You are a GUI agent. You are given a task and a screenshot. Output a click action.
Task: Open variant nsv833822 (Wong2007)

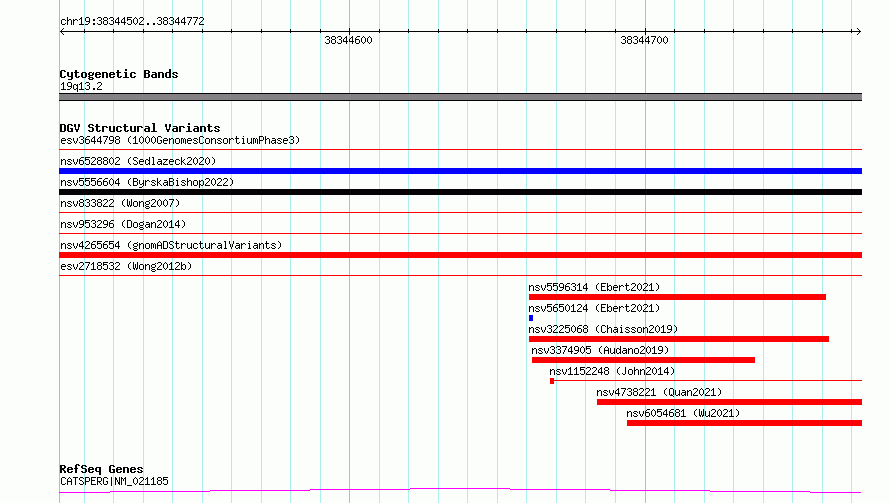tap(120, 203)
